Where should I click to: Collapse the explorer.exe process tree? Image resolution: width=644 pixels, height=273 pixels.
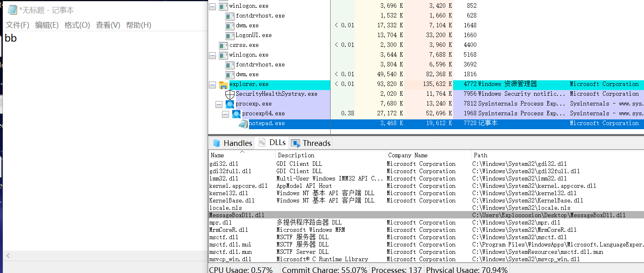coord(212,85)
